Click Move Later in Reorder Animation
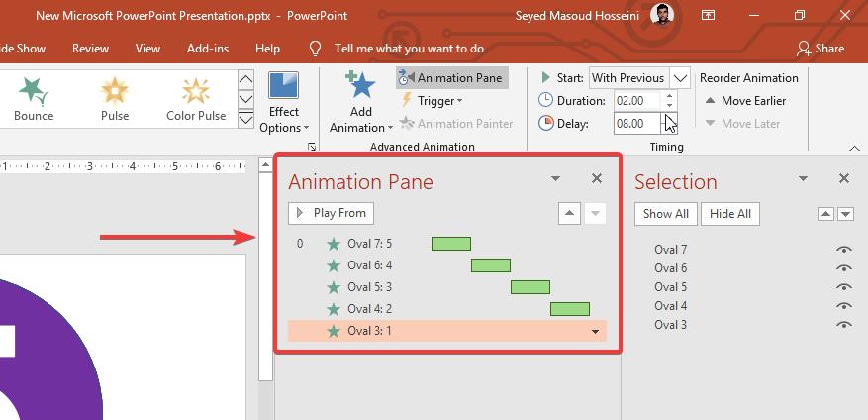Viewport: 868px width, 420px height. pos(742,124)
